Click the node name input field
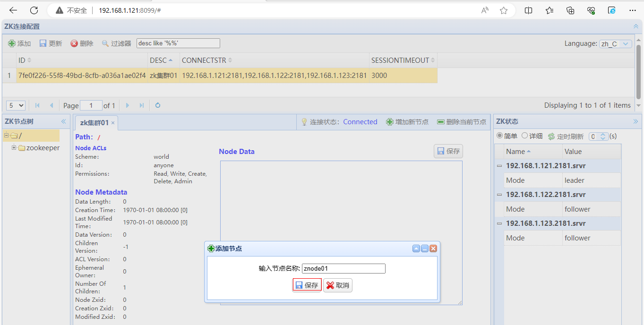The width and height of the screenshot is (644, 325). (343, 268)
